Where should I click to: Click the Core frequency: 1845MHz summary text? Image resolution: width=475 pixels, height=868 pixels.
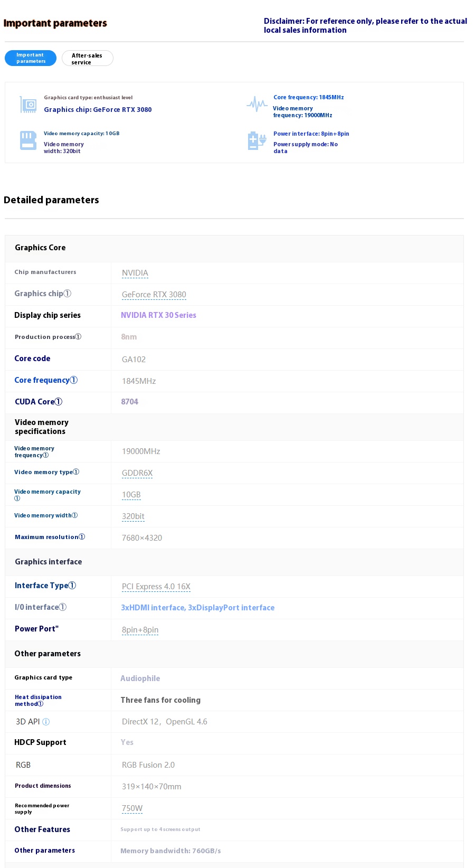(309, 97)
